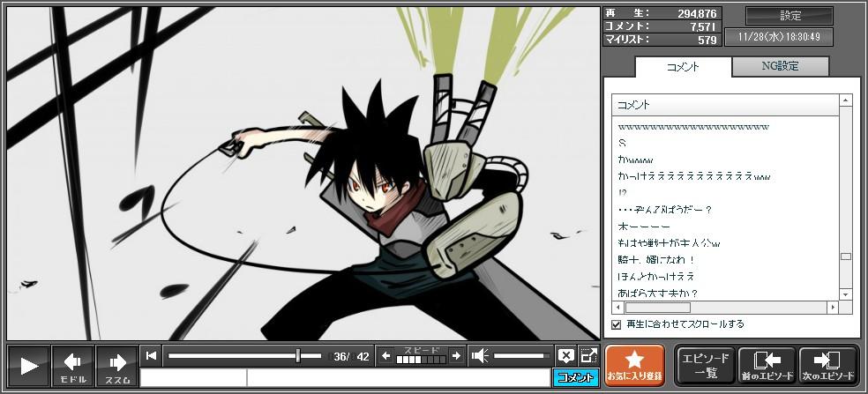Switch to the NG設定 tab
The width and height of the screenshot is (868, 394).
tap(780, 66)
